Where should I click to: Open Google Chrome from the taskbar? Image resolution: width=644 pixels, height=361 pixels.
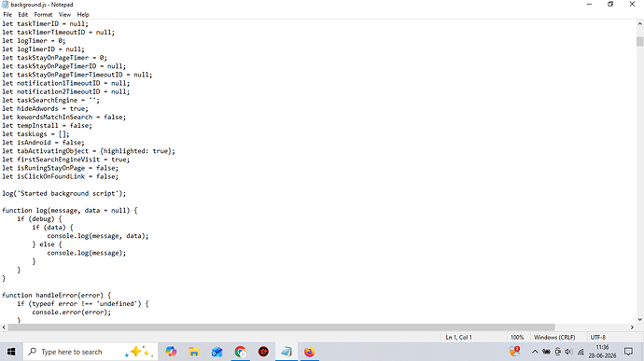click(x=240, y=352)
